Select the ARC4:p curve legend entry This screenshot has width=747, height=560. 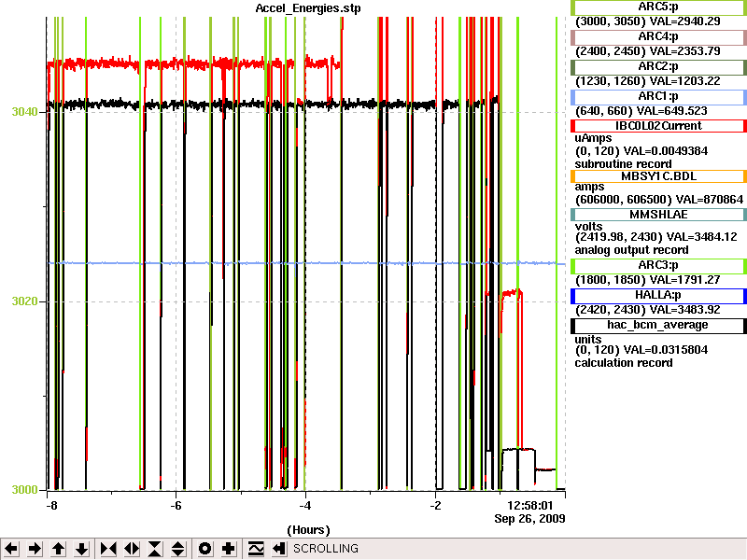[658, 36]
